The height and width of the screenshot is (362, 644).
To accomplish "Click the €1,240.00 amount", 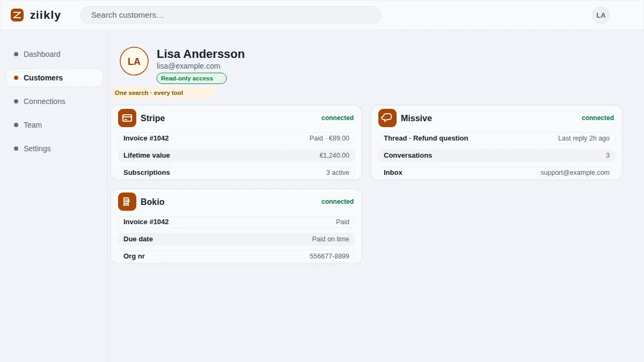I will pos(334,156).
